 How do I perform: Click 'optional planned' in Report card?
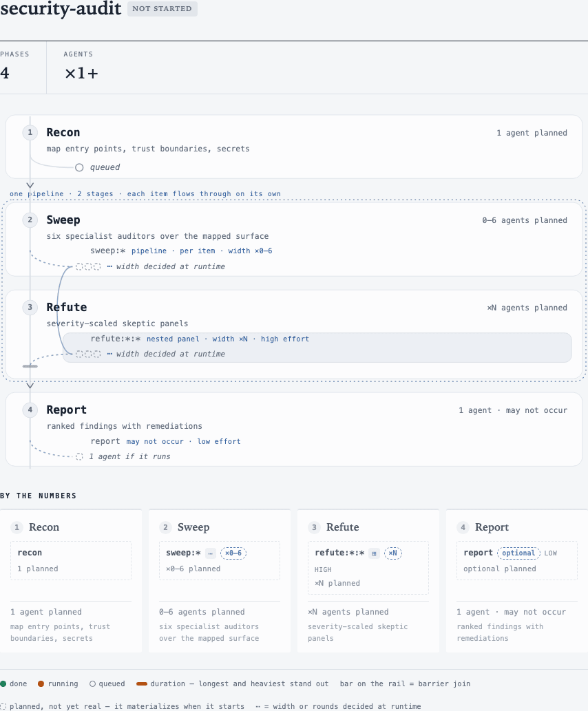click(x=500, y=569)
